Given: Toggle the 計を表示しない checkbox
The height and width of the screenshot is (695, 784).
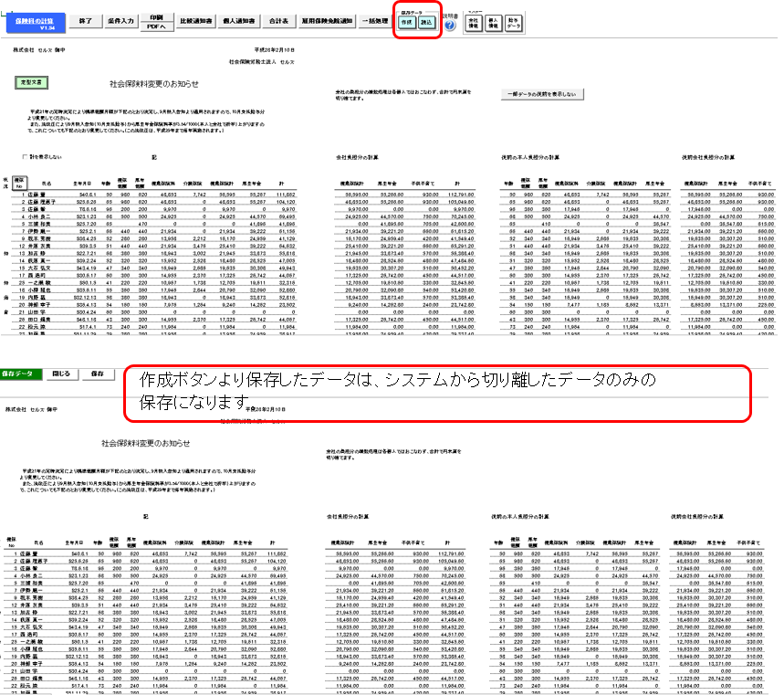Looking at the screenshot, I should click(x=25, y=156).
